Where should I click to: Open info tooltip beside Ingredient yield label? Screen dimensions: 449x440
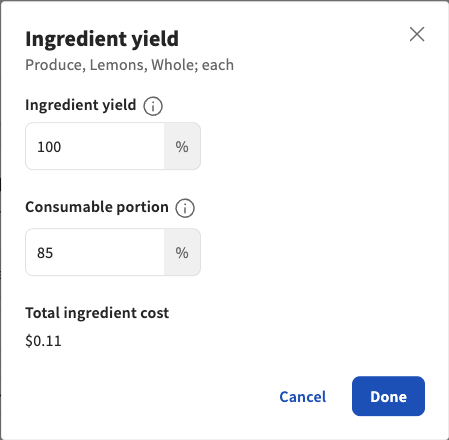click(x=153, y=106)
